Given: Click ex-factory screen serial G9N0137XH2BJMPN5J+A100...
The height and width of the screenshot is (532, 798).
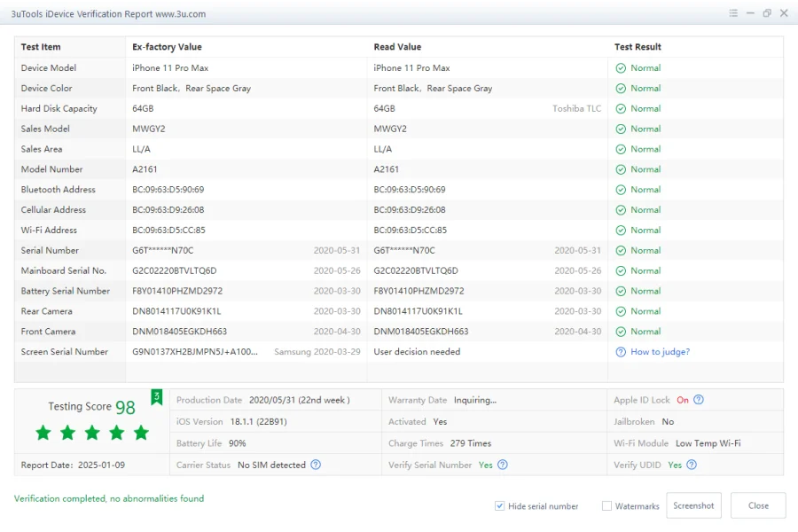Looking at the screenshot, I should [195, 352].
